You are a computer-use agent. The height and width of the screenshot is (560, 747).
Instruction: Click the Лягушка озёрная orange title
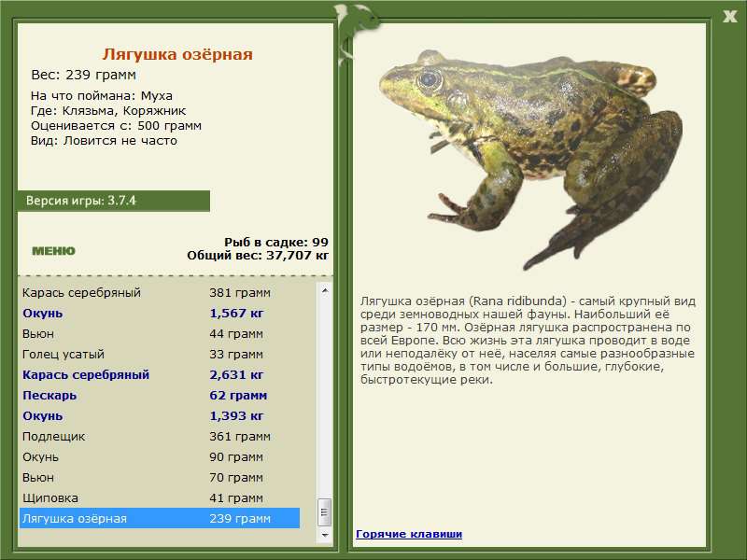pyautogui.click(x=177, y=54)
